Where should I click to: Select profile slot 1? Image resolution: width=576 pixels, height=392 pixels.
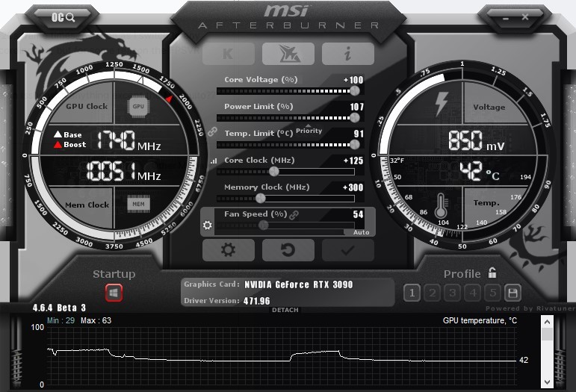412,293
